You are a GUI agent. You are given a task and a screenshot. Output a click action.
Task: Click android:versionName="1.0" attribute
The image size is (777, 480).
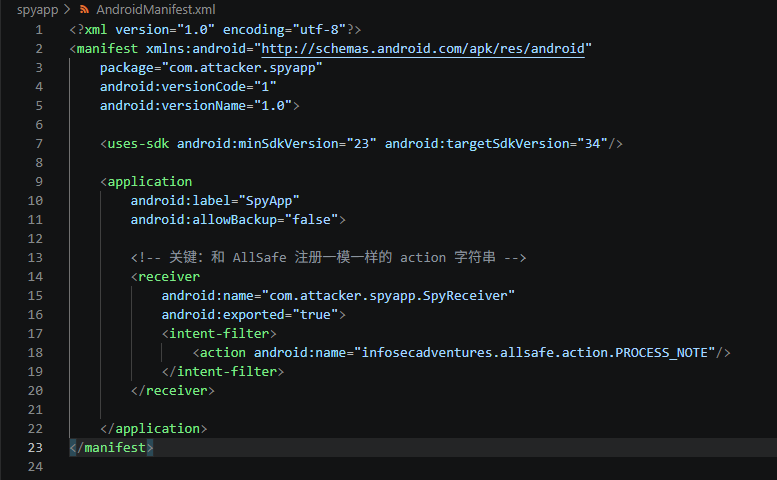pos(196,106)
